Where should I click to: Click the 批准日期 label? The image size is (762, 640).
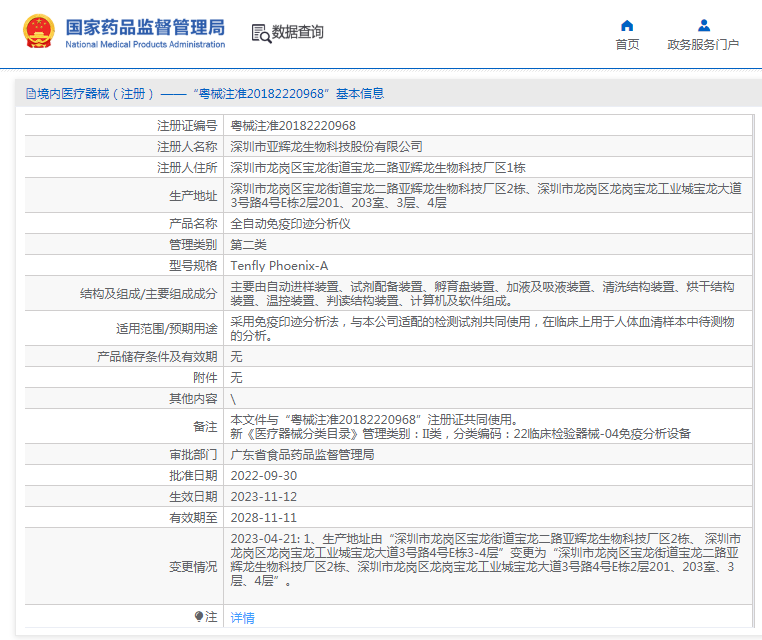(x=193, y=476)
